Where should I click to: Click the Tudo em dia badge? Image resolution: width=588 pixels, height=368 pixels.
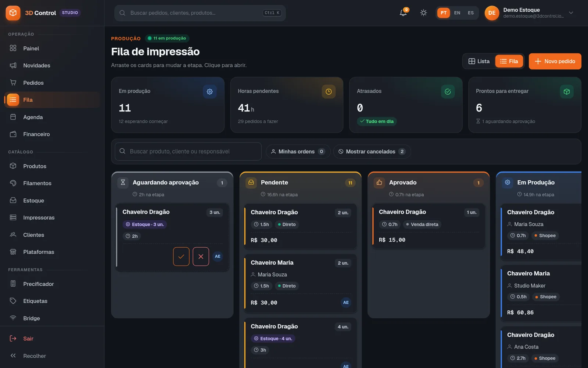377,121
